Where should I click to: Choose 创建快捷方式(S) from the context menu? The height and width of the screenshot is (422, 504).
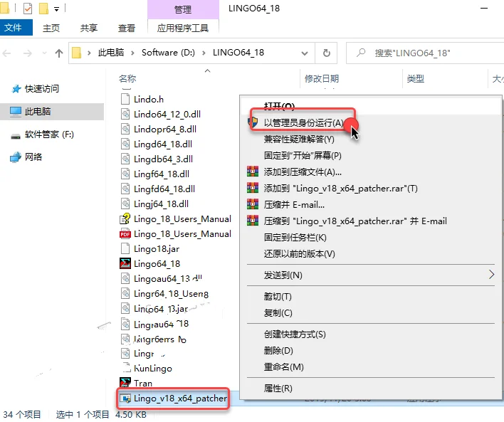click(295, 334)
